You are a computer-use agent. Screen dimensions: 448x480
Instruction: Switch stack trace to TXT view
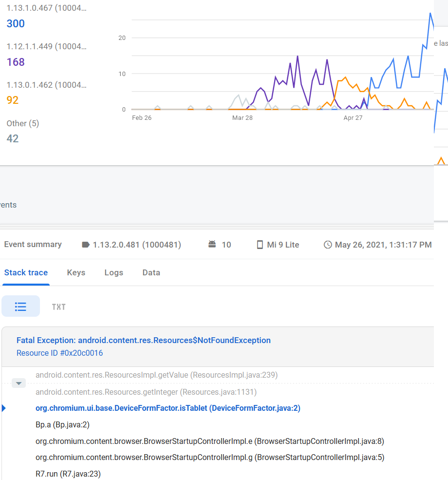[x=58, y=307]
